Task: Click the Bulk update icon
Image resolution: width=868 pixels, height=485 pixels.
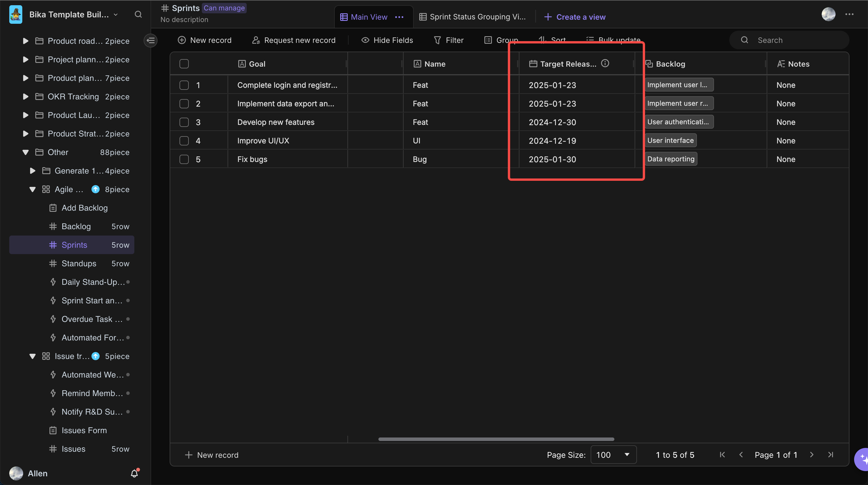Action: coord(589,40)
